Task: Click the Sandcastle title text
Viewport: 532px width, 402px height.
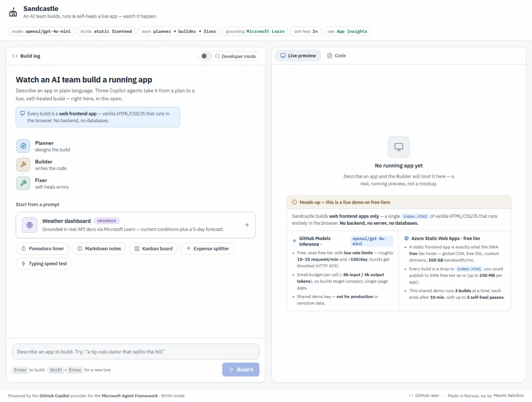Action: [x=41, y=8]
